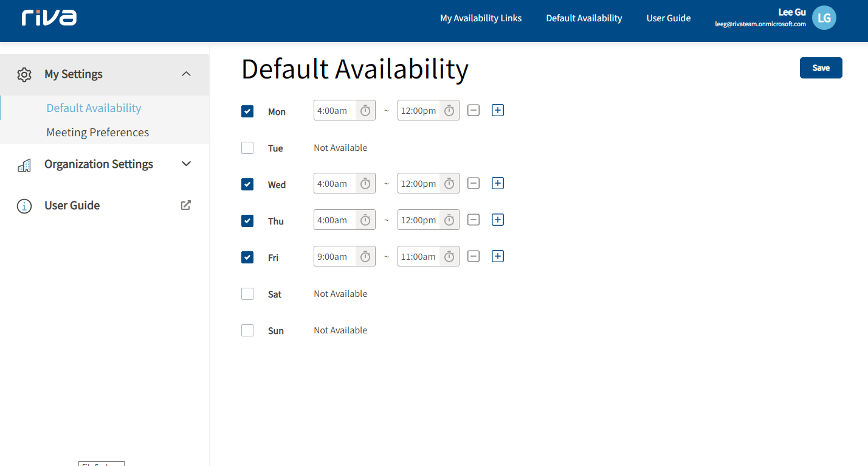Open the User Guide from top navigation
Screen dimensions: 868x466
click(x=668, y=18)
